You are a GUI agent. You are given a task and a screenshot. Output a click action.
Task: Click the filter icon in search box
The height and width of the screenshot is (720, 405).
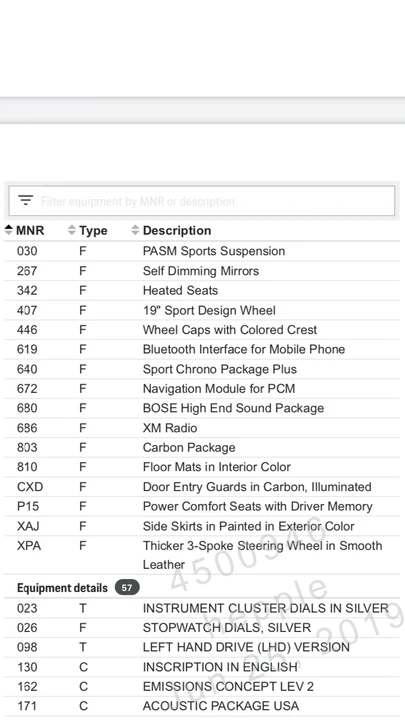[26, 201]
